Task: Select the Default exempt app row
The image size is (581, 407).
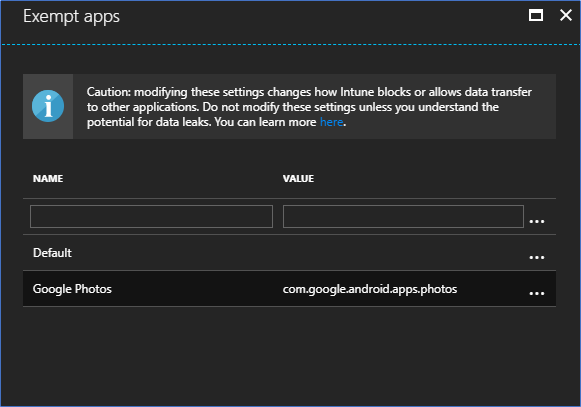Action: [x=289, y=253]
